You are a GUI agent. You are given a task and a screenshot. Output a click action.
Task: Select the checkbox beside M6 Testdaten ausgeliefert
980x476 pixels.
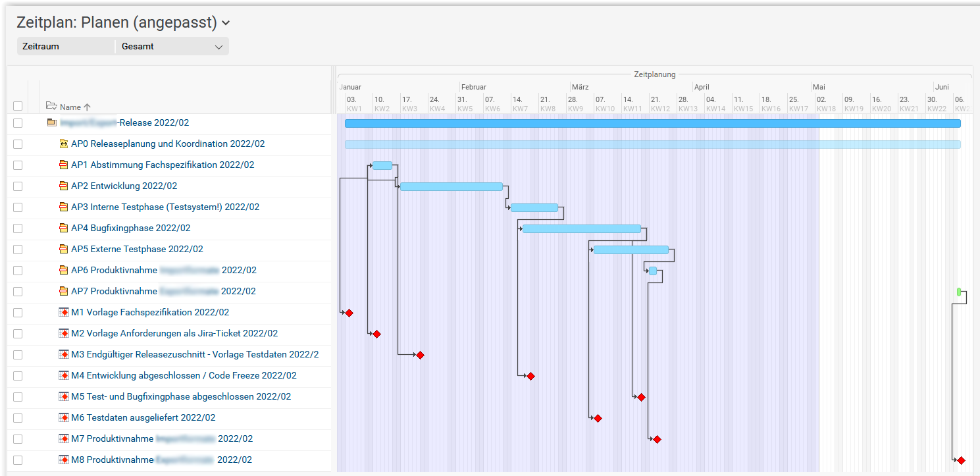[x=18, y=417]
